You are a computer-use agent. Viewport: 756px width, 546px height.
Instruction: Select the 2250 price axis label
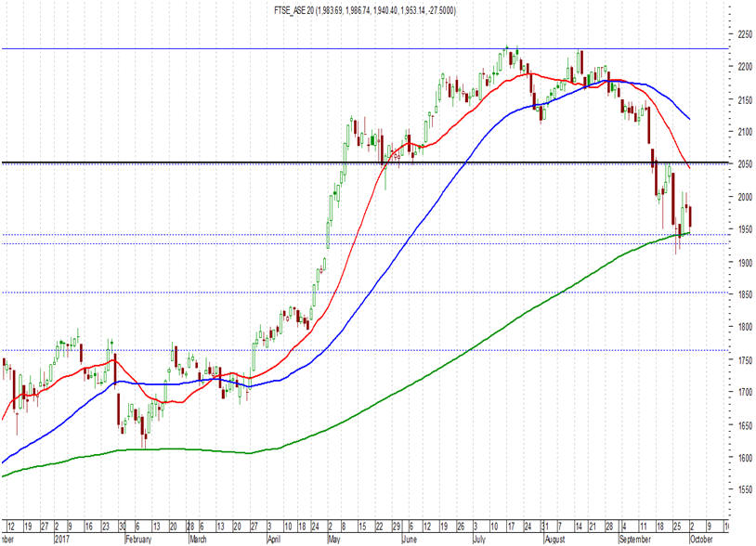click(x=745, y=34)
